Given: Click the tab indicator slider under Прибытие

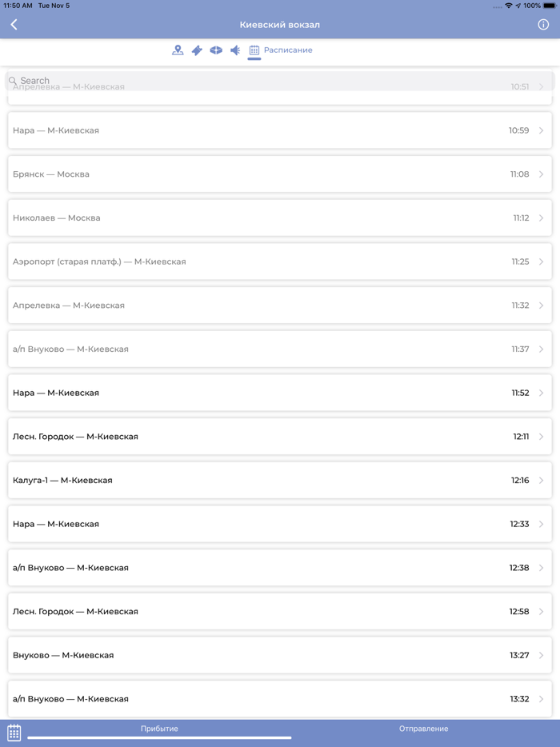Looking at the screenshot, I should pyautogui.click(x=160, y=738).
